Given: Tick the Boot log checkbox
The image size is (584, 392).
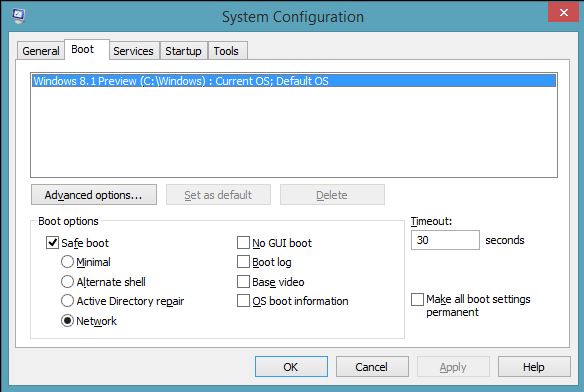Looking at the screenshot, I should (x=243, y=262).
